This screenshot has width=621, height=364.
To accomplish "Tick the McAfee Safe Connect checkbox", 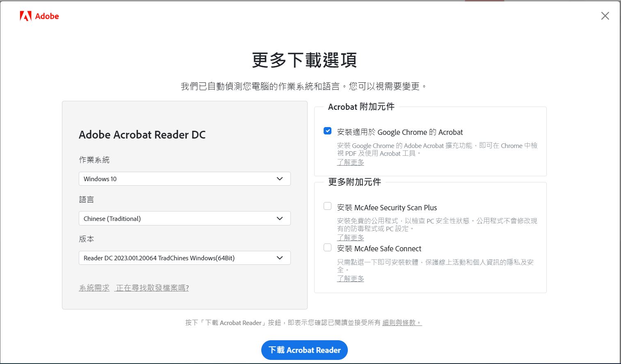I will [327, 247].
